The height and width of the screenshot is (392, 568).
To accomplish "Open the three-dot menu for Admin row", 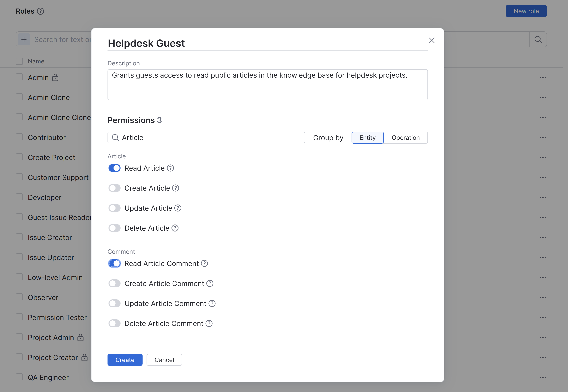I will coord(543,77).
